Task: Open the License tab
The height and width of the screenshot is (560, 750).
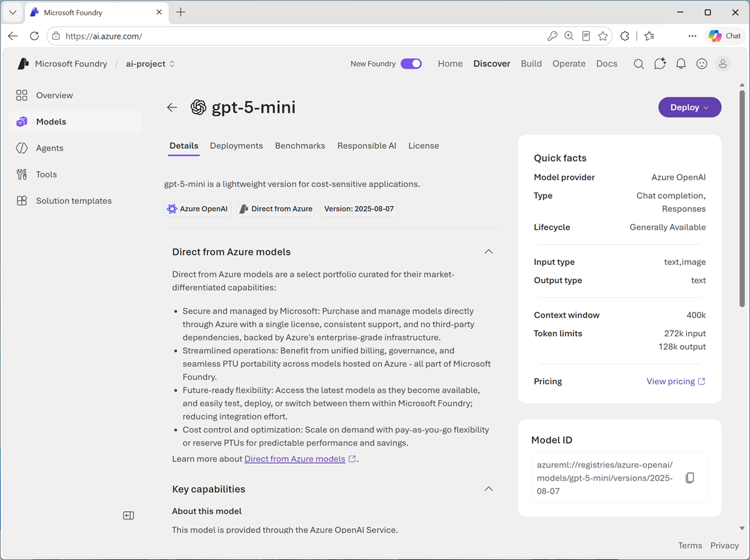Action: [424, 146]
